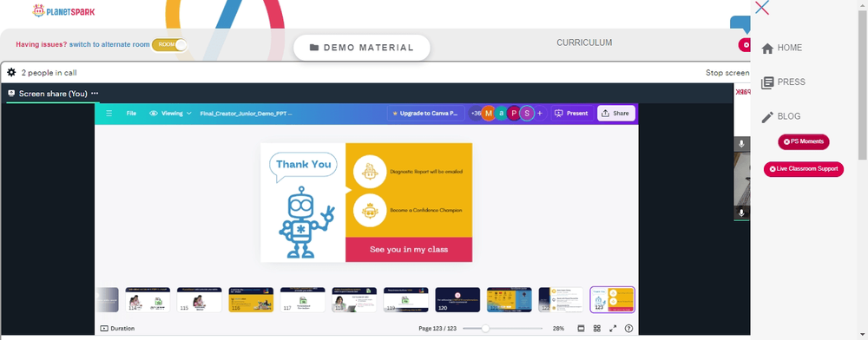Select slide thumbnail 119
Viewport: 868px width, 340px height.
tap(405, 299)
